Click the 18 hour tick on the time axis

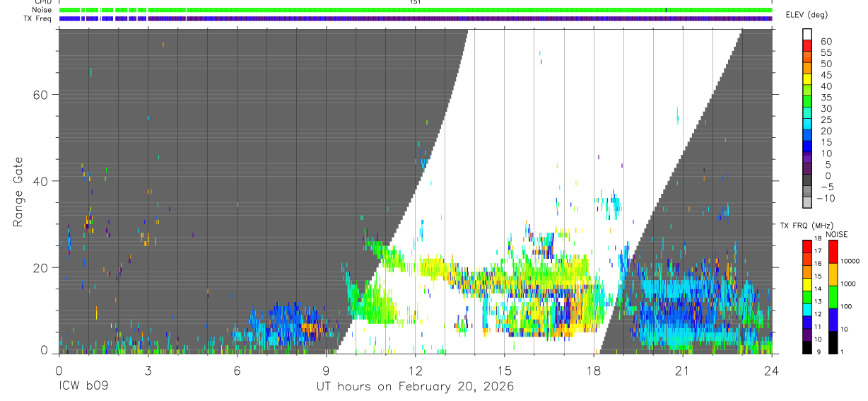point(593,371)
